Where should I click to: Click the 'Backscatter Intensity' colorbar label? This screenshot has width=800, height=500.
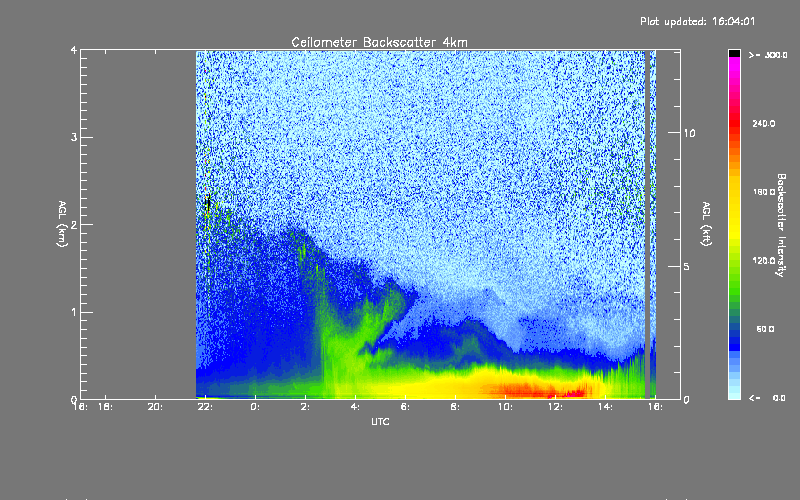781,225
